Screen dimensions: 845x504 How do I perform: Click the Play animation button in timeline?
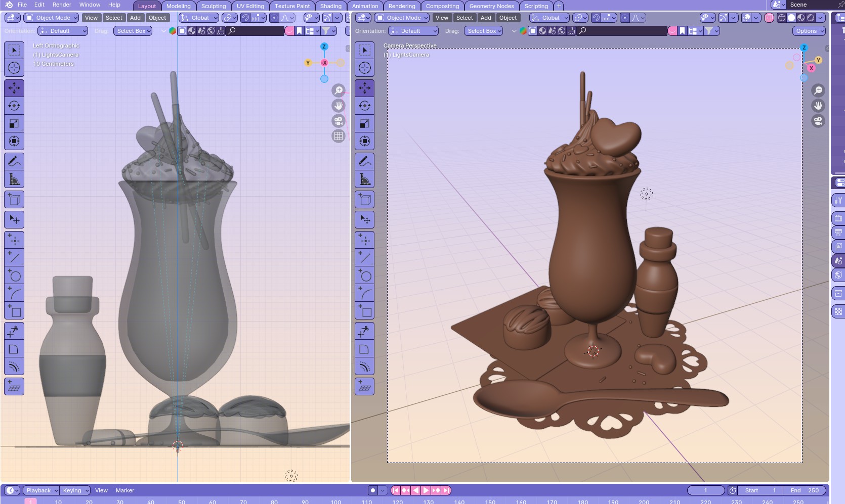tap(426, 490)
